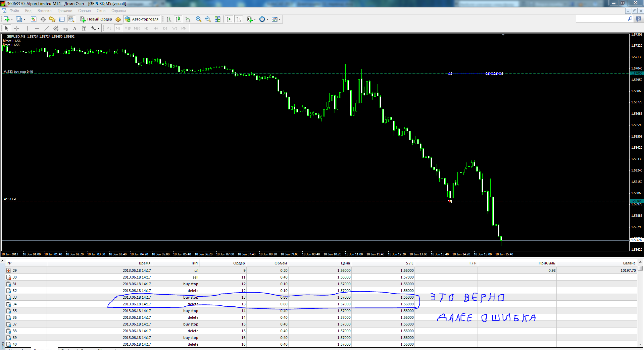The image size is (644, 350).
Task: Select the horizontal line tool
Action: pos(37,28)
